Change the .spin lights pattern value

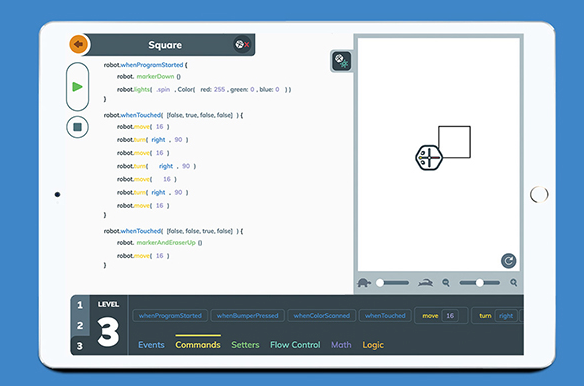[x=163, y=89]
